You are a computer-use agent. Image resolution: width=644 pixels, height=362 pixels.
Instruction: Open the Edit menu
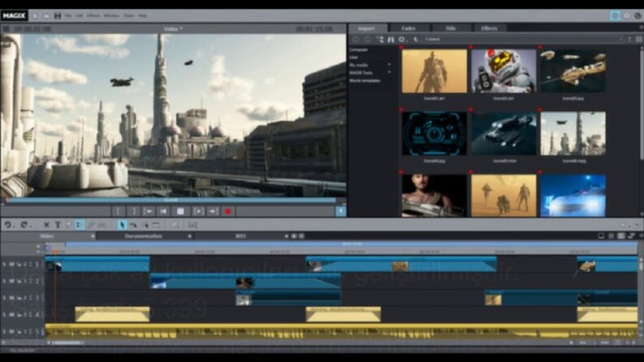click(x=80, y=15)
